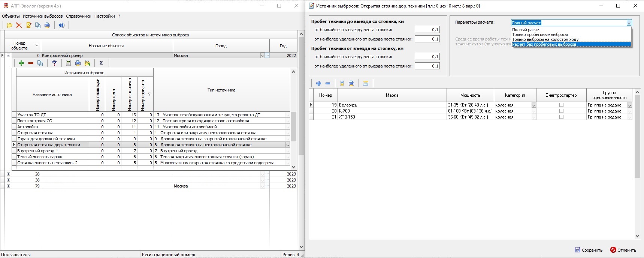Add a vehicle with the blue plus icon
Screen dimensions: 644x258
pyautogui.click(x=318, y=84)
